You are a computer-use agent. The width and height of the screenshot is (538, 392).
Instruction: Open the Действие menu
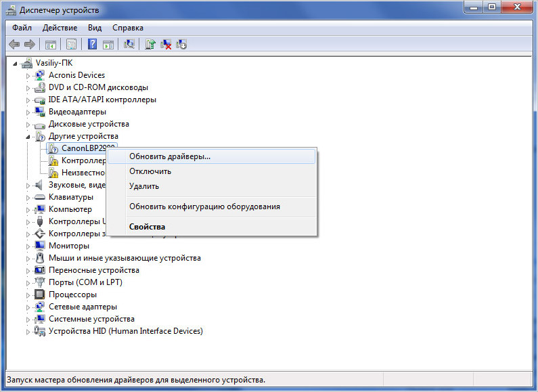[x=60, y=28]
